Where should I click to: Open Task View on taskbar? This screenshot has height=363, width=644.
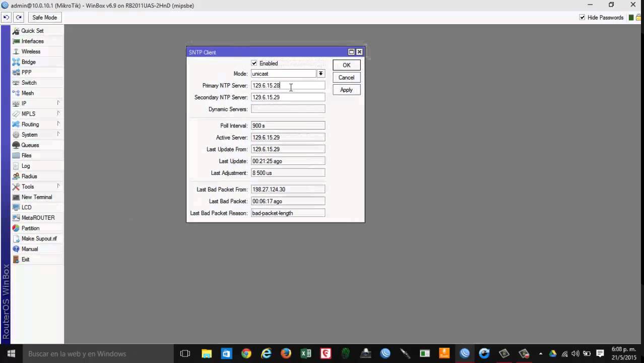pos(185,353)
